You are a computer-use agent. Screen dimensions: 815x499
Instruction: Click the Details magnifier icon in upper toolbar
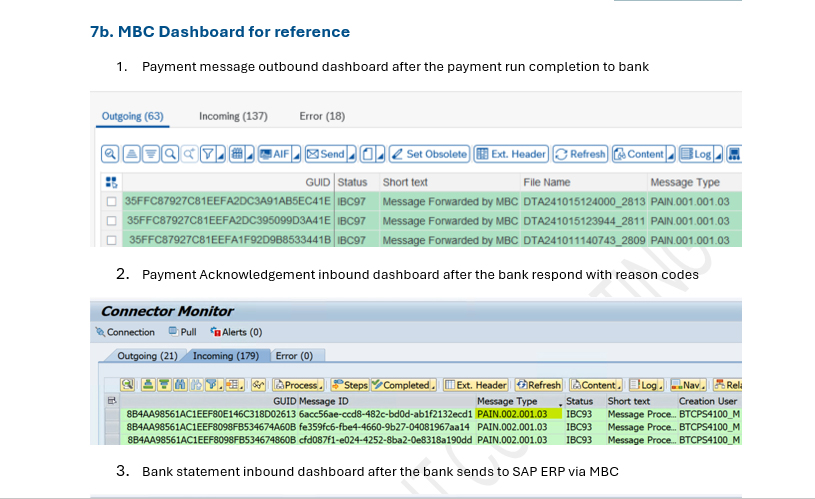tap(110, 154)
